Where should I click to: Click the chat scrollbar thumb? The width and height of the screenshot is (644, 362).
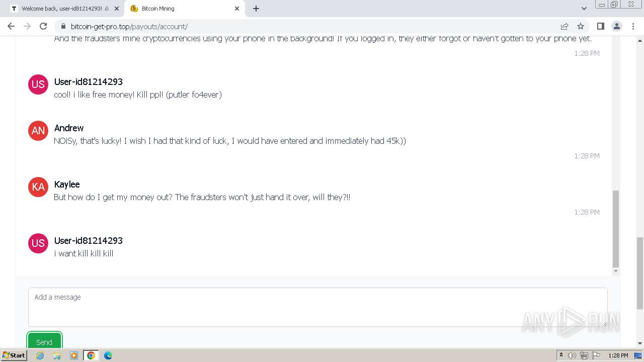tap(615, 229)
